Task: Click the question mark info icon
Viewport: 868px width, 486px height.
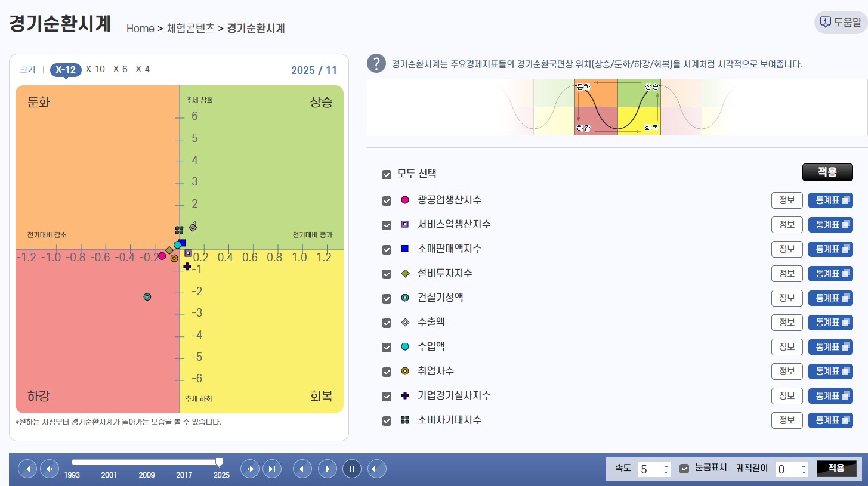Action: point(376,63)
